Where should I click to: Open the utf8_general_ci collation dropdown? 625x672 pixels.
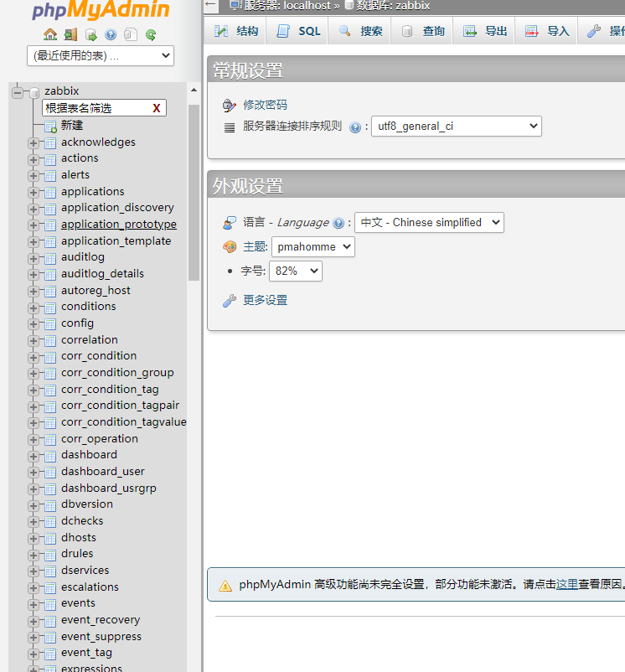(456, 127)
